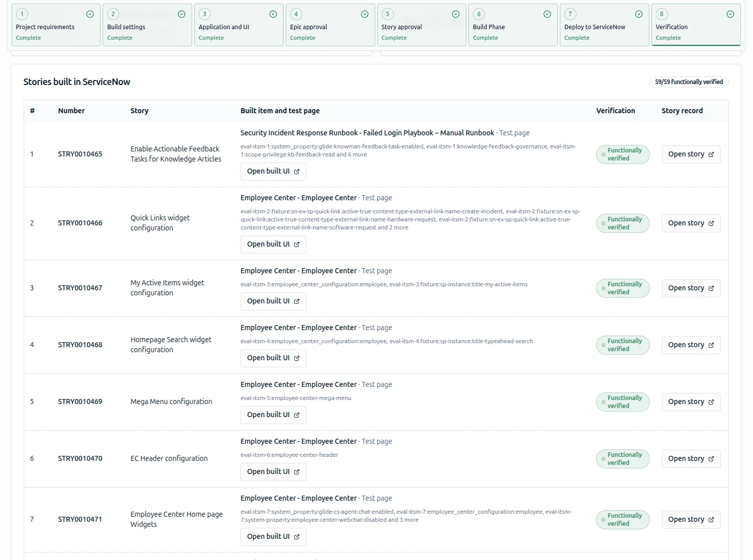This screenshot has width=753, height=560.
Task: Click step number 7 circle icon
Action: point(570,14)
